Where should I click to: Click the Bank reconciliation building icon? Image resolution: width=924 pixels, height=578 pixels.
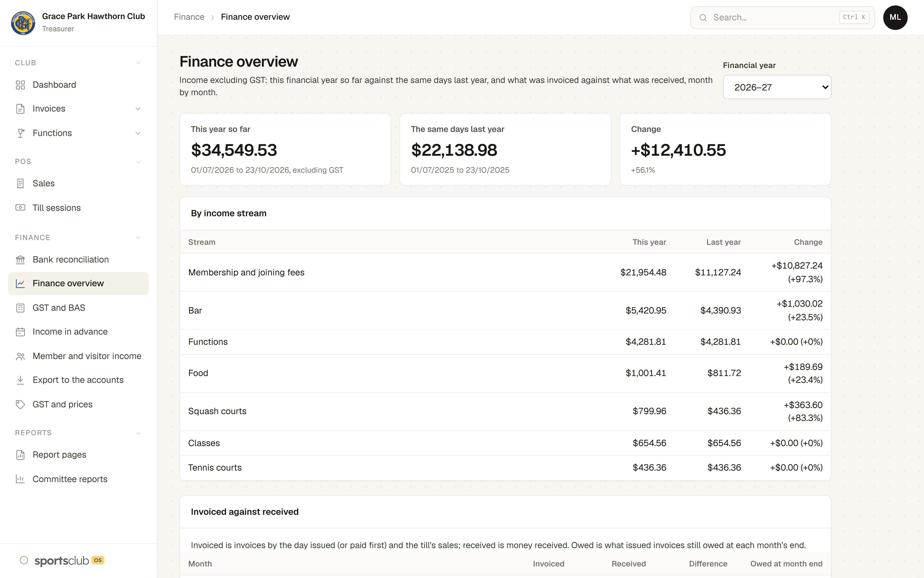pyautogui.click(x=20, y=260)
